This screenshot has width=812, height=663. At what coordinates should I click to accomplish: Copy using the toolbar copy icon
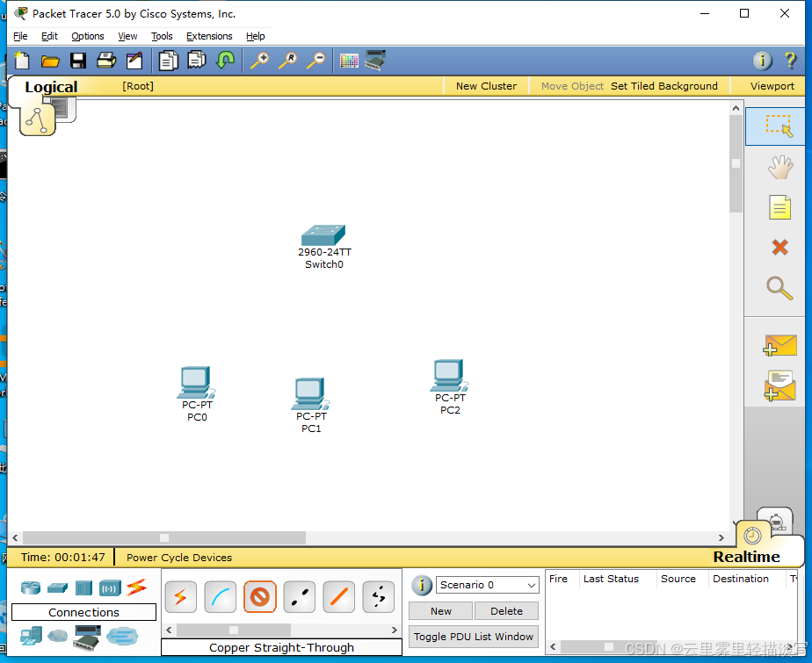pos(169,61)
